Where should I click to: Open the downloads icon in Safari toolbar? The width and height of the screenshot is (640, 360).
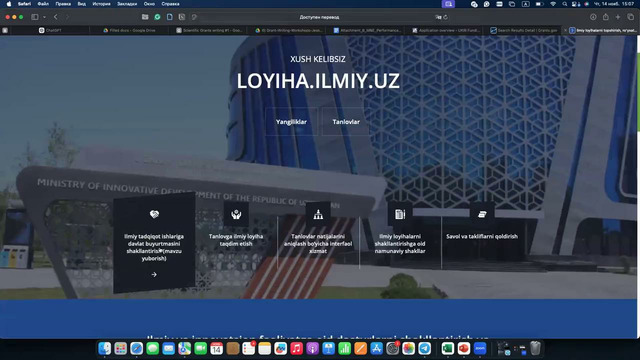pos(593,17)
